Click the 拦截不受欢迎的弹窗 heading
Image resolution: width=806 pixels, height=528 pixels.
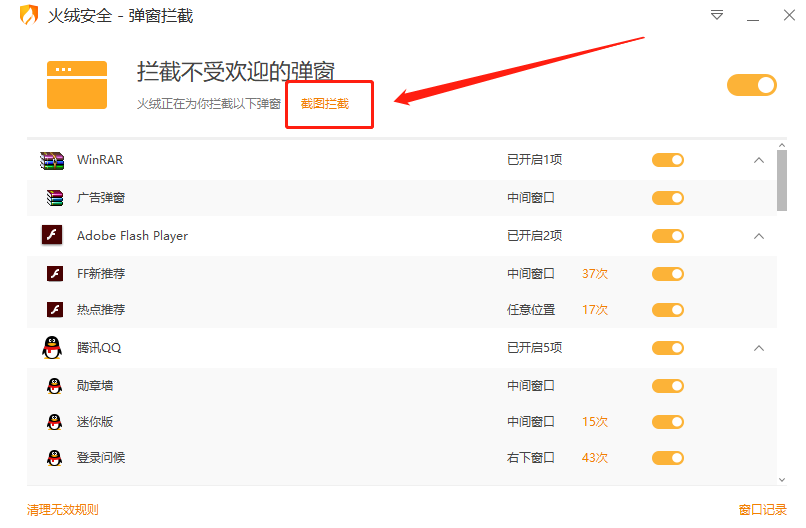(236, 71)
